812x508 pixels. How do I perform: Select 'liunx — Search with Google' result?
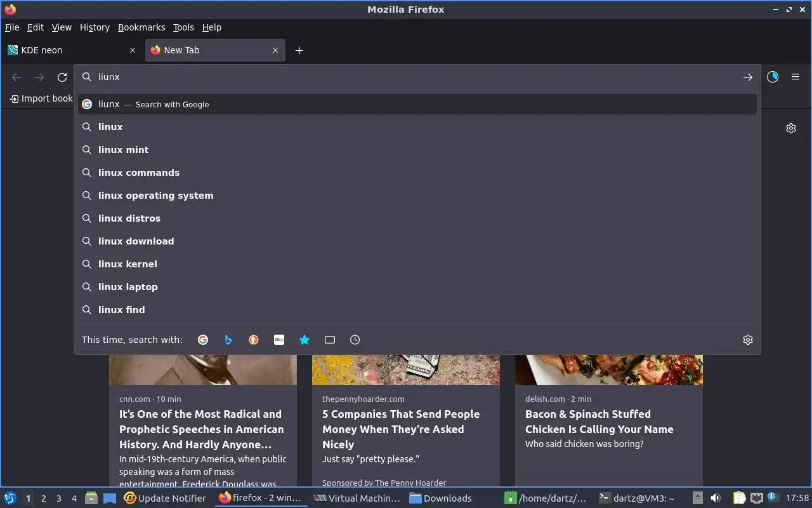coord(417,104)
